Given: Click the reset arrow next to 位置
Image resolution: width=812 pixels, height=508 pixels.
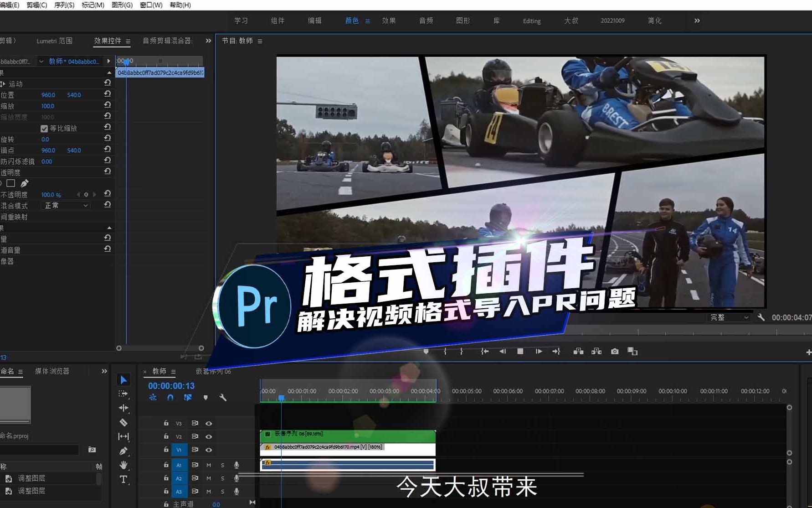Looking at the screenshot, I should click(x=107, y=94).
